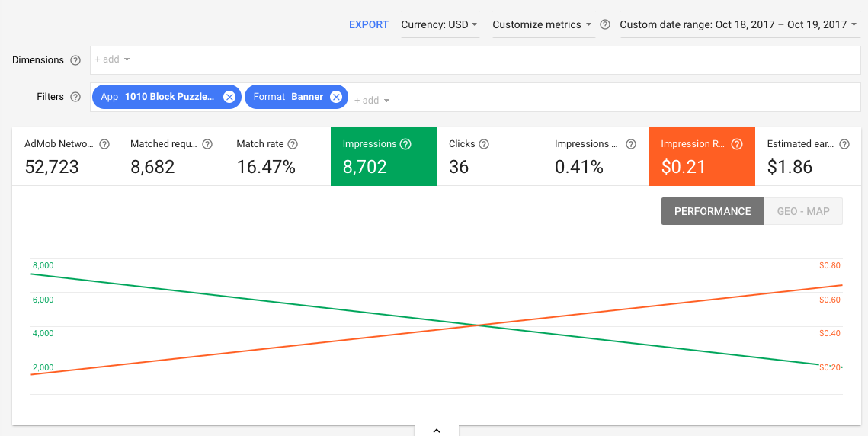The height and width of the screenshot is (436, 868).
Task: Remove the App 1010 Block Puzzle filter
Action: [x=229, y=97]
